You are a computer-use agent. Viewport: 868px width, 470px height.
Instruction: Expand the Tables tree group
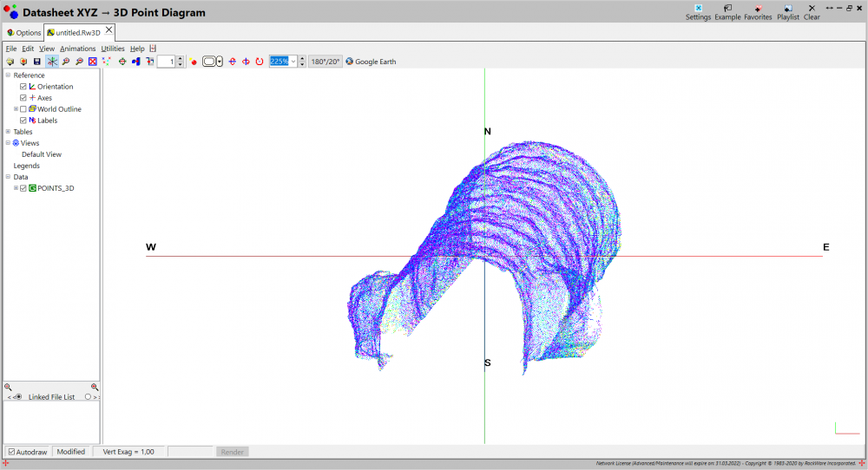pos(8,132)
